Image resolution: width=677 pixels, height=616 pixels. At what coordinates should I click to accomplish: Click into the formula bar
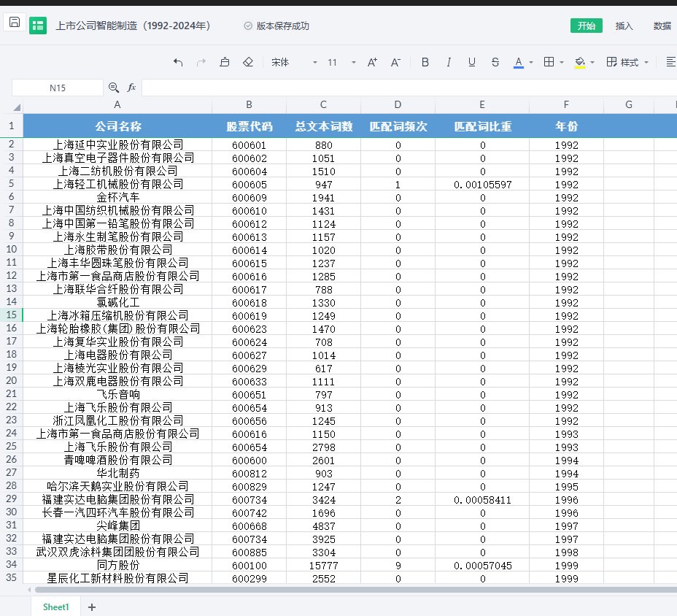[409, 88]
